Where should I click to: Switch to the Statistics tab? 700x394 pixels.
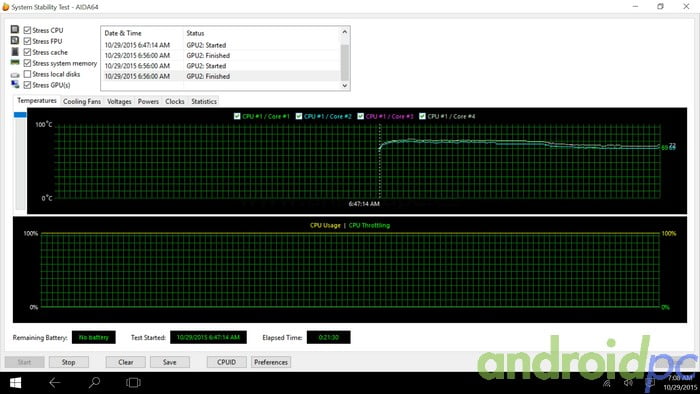coord(204,101)
